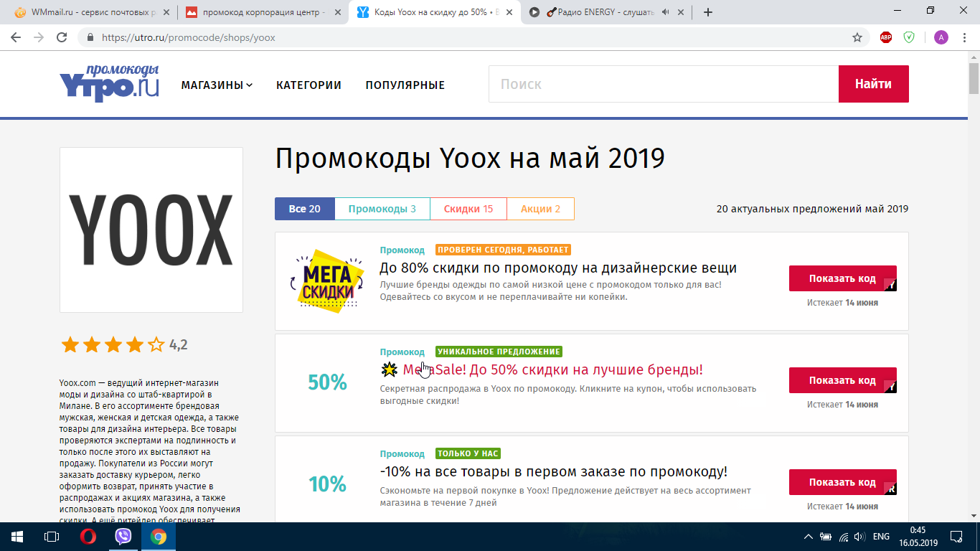Open Task View on the taskbar

coord(52,537)
